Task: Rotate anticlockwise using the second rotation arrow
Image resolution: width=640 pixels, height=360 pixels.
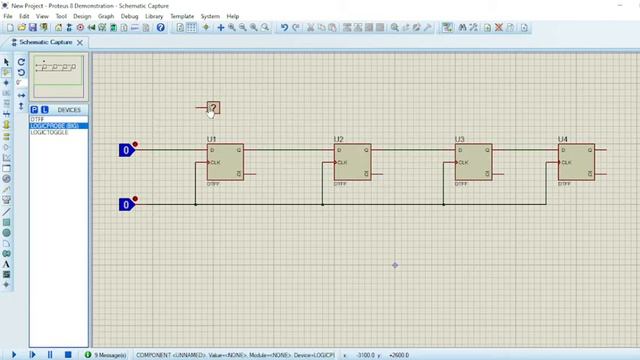Action: point(21,72)
